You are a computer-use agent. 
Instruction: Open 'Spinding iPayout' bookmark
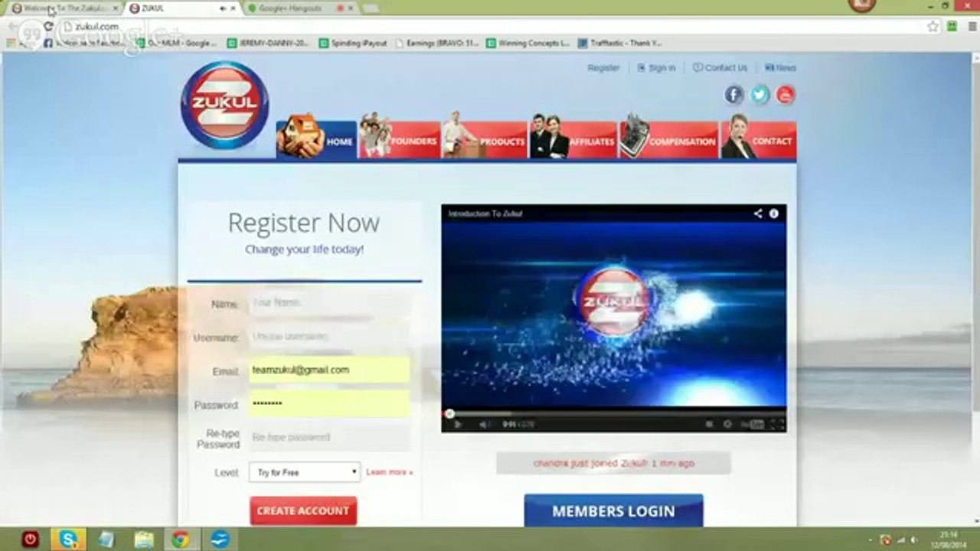click(x=353, y=44)
